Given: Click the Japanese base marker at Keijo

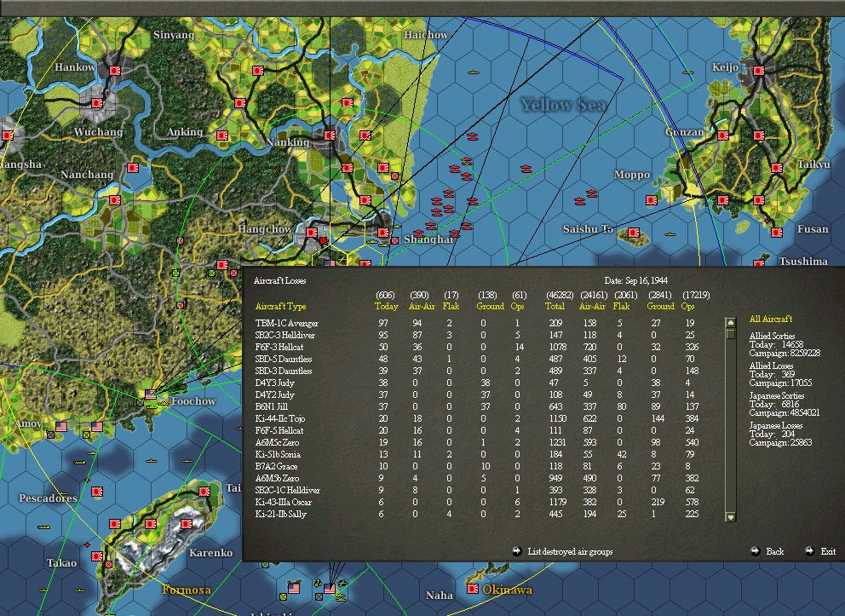Looking at the screenshot, I should tap(759, 71).
